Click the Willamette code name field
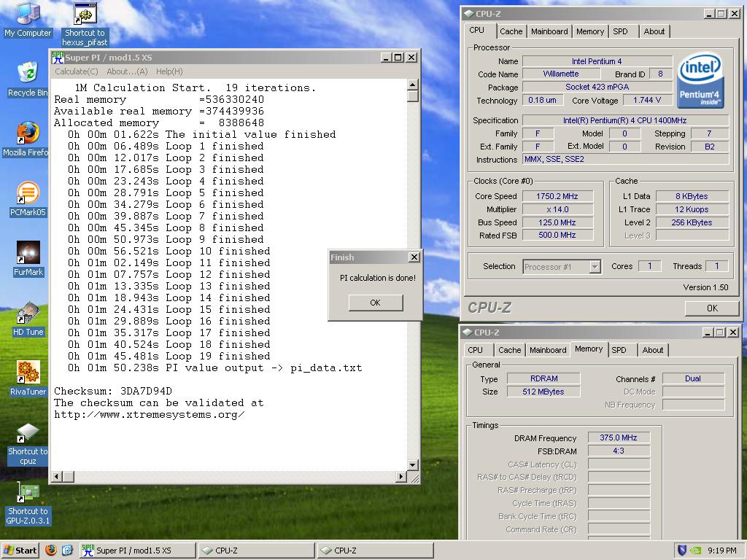Screen dimensions: 747x560 pyautogui.click(x=561, y=74)
